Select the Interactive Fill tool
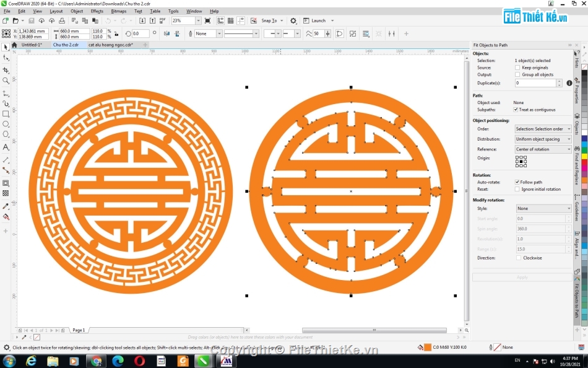This screenshot has height=368, width=588. tap(6, 217)
